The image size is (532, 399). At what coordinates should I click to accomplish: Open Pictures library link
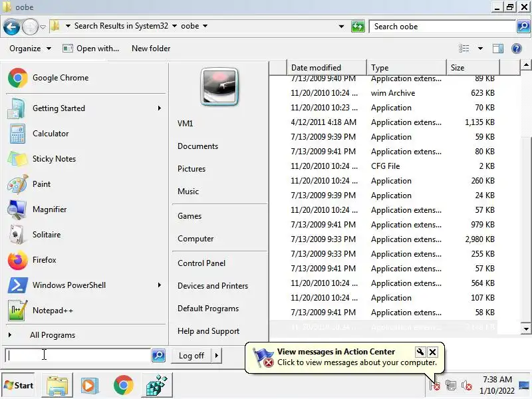192,169
